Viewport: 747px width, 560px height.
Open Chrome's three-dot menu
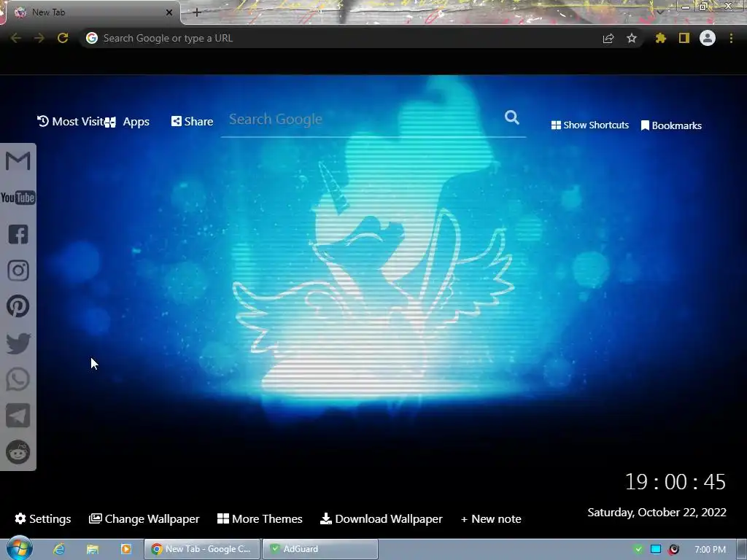pyautogui.click(x=731, y=38)
